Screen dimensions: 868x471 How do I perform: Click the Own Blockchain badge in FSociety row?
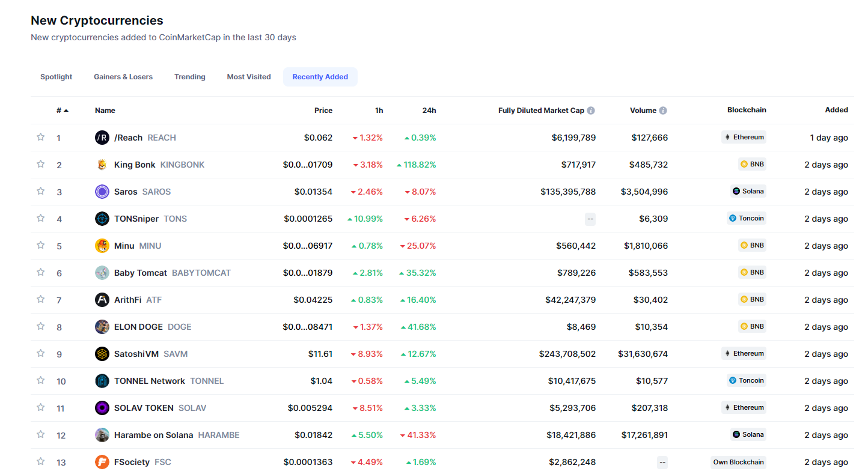(739, 462)
